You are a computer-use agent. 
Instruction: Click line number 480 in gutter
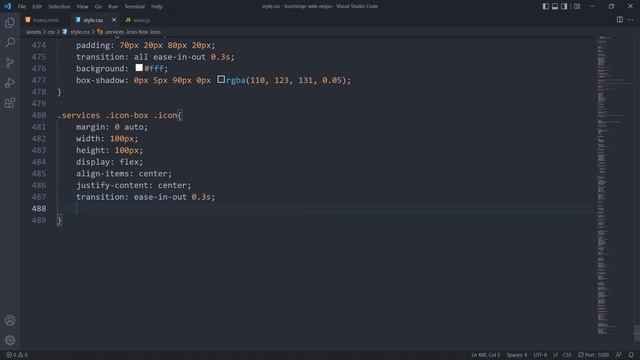pyautogui.click(x=39, y=115)
